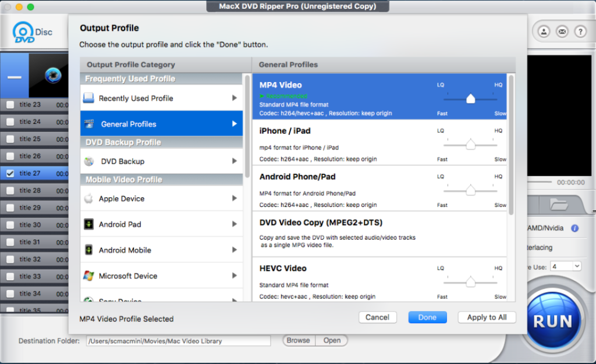Open the CPU core Use dropdown
The image size is (596, 364).
[566, 266]
